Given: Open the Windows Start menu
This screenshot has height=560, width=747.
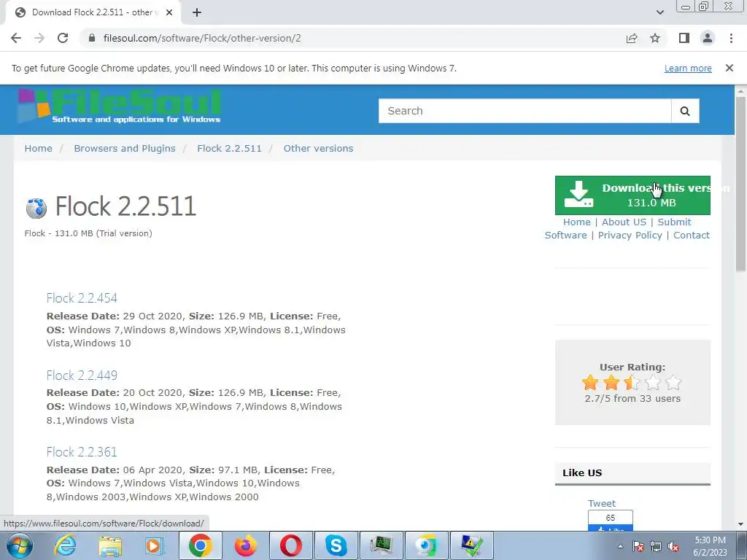Looking at the screenshot, I should click(19, 545).
